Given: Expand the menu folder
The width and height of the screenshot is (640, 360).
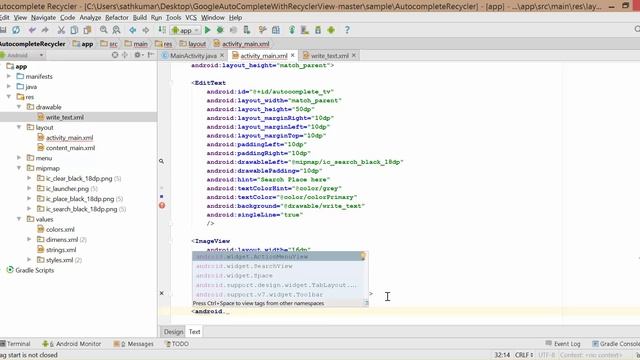Looking at the screenshot, I should pyautogui.click(x=19, y=158).
